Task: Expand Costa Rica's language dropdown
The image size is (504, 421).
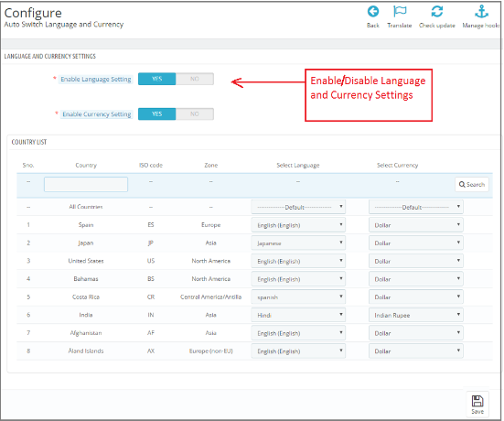Action: click(298, 297)
